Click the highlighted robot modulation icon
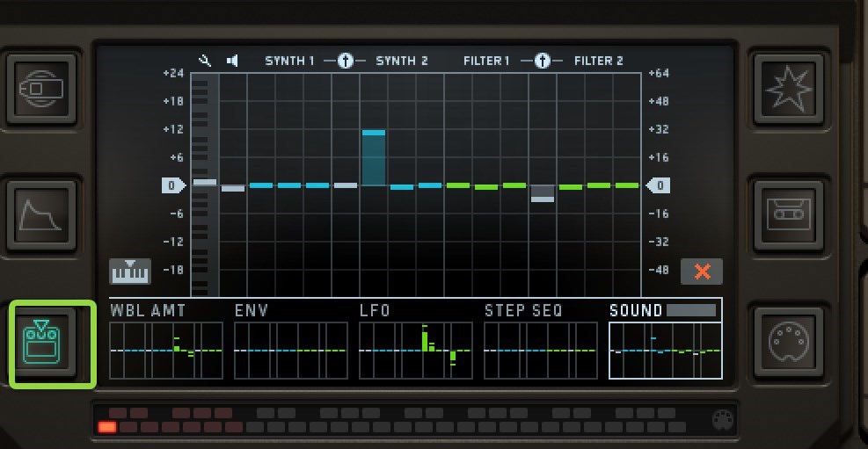The height and width of the screenshot is (449, 868). click(50, 344)
